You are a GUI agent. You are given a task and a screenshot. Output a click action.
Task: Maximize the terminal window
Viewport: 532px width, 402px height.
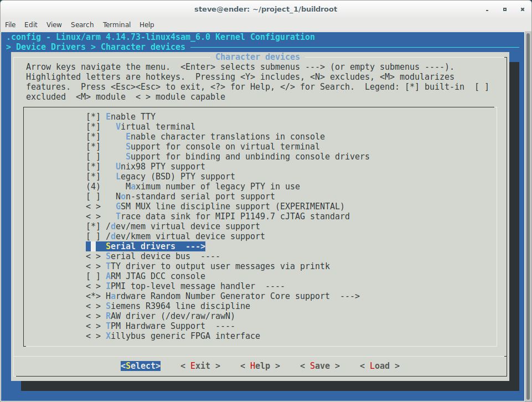[x=505, y=9]
